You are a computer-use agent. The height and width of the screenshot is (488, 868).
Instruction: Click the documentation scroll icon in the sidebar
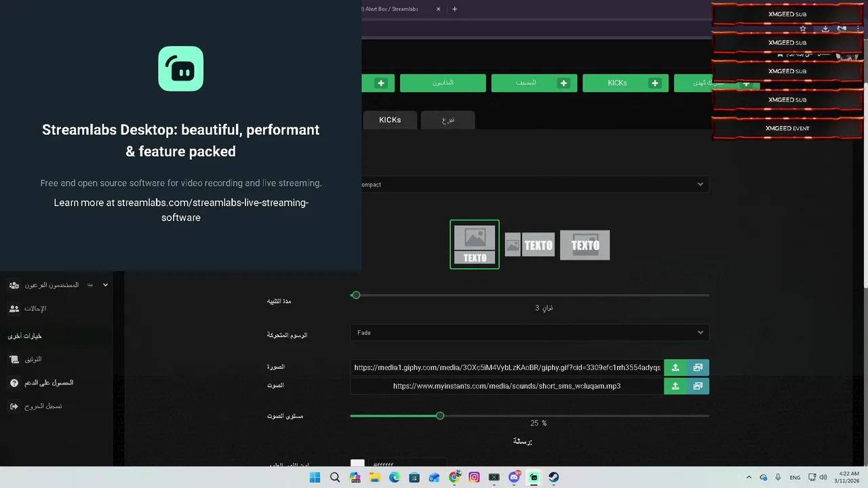click(x=14, y=359)
